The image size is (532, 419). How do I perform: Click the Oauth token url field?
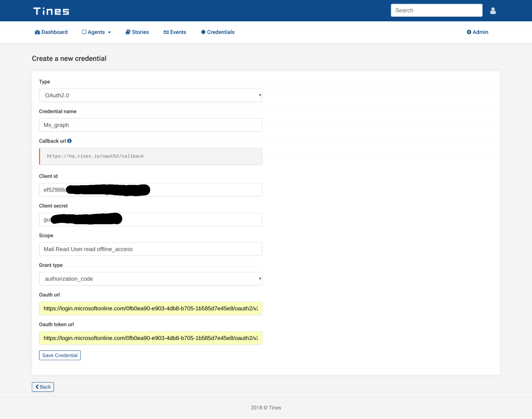(x=151, y=338)
